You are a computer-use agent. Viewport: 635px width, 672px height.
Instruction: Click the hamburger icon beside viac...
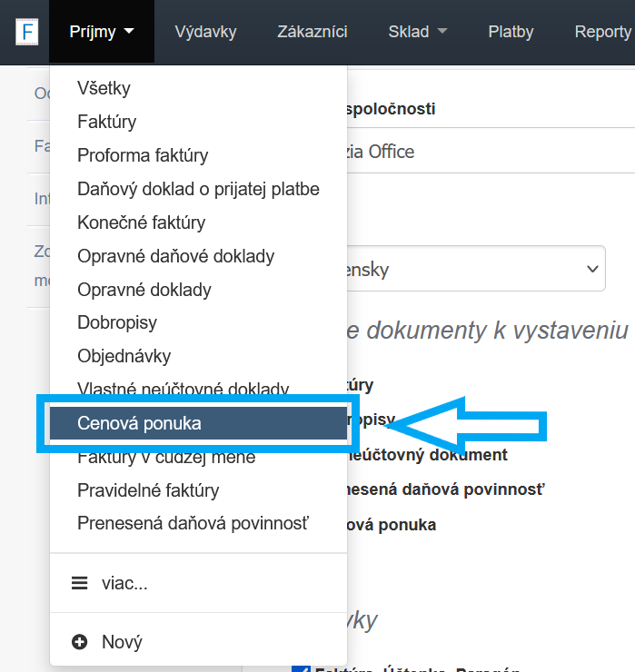(80, 584)
